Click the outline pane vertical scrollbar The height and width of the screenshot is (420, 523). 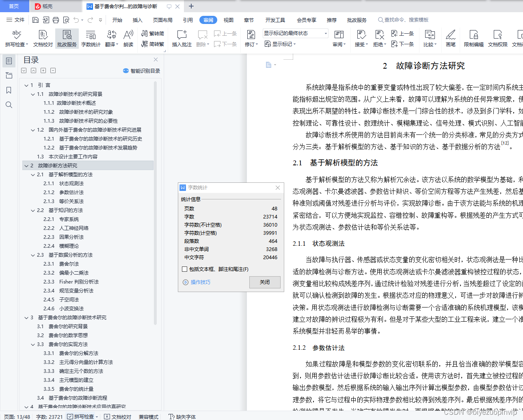tap(155, 203)
